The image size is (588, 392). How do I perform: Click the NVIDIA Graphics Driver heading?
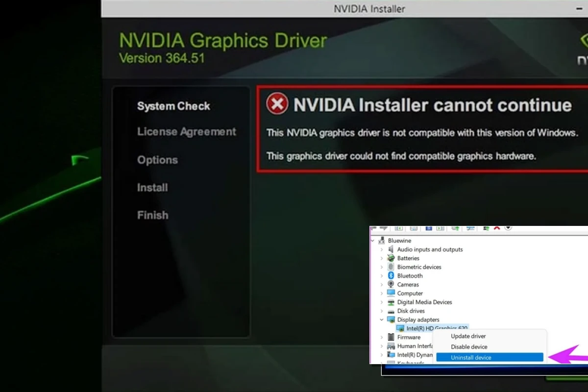(x=223, y=40)
